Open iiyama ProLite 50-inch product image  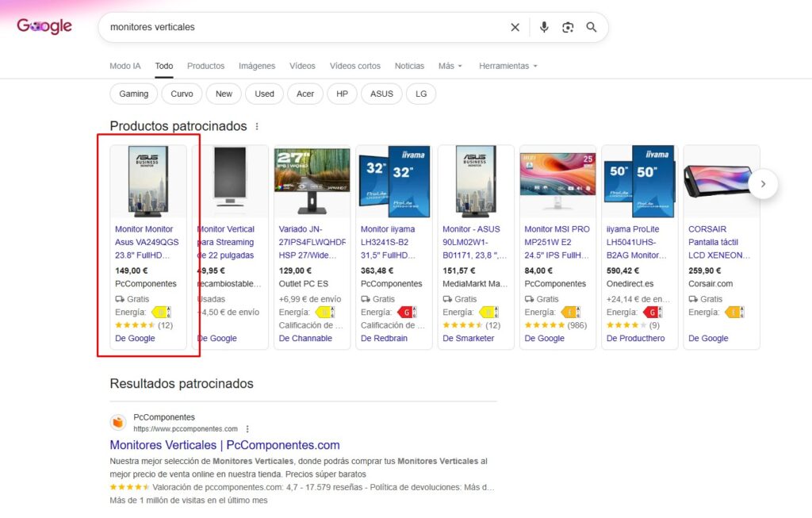[639, 181]
